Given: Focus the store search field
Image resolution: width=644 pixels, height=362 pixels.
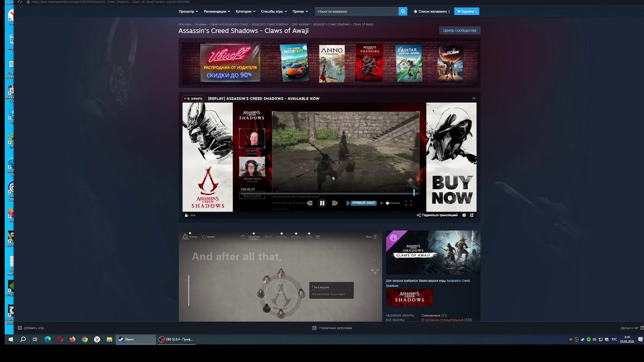Looking at the screenshot, I should click(357, 11).
